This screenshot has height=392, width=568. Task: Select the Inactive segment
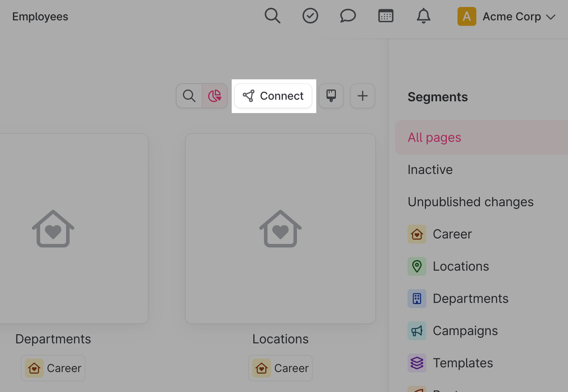430,170
